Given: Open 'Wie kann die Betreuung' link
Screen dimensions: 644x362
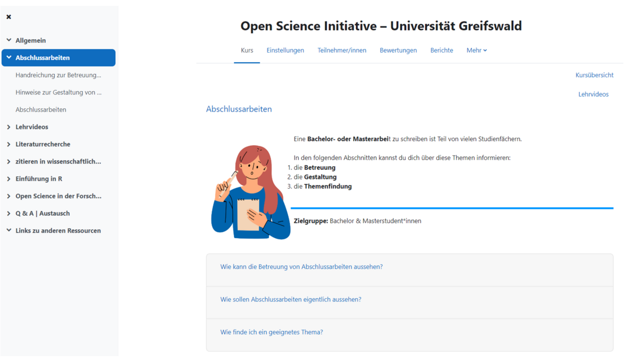Looking at the screenshot, I should click(x=301, y=267).
